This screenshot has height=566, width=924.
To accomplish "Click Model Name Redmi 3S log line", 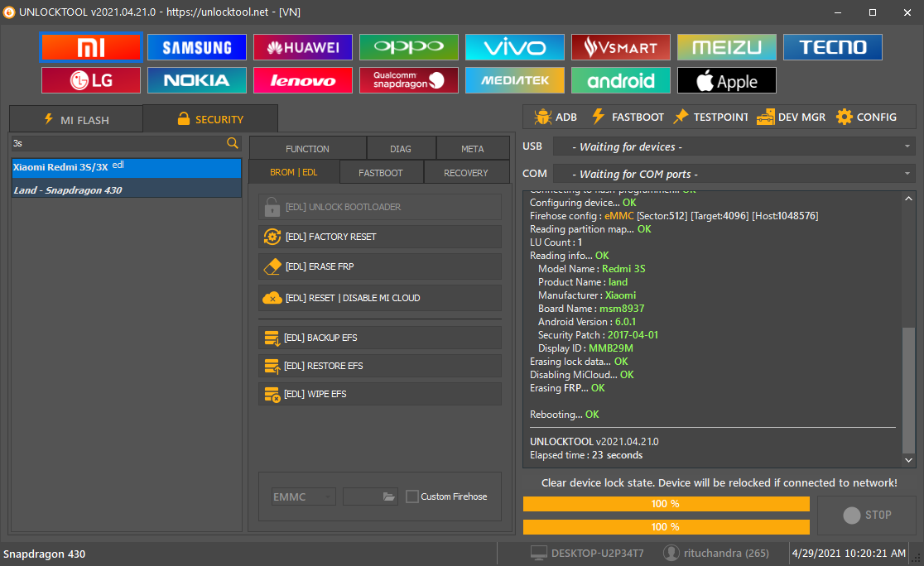I will tap(592, 269).
